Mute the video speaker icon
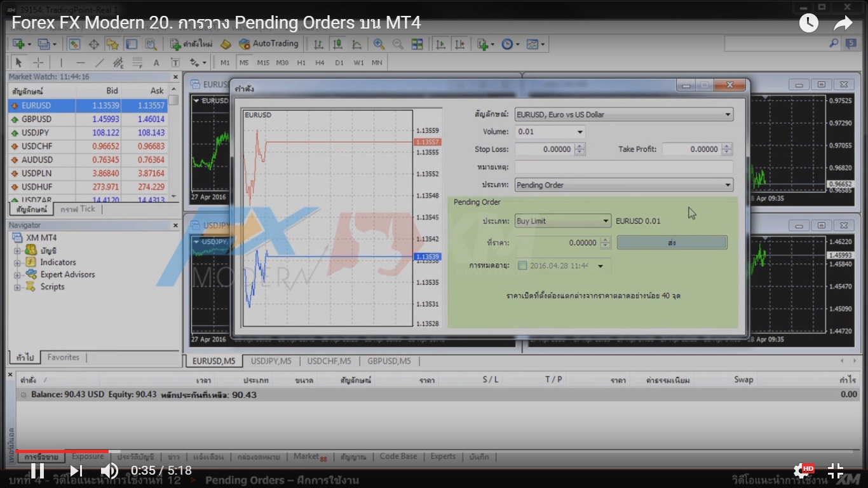Screen dimensions: 868x488 click(x=109, y=471)
